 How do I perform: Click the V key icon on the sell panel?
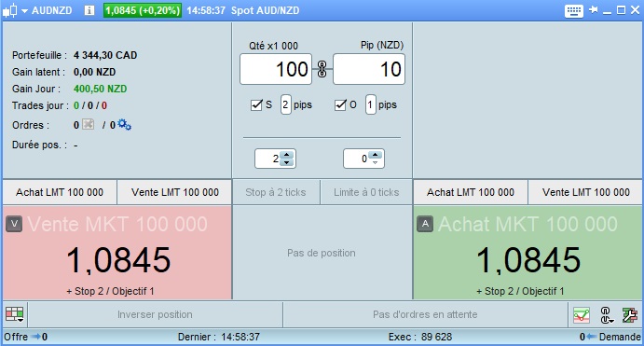(14, 224)
